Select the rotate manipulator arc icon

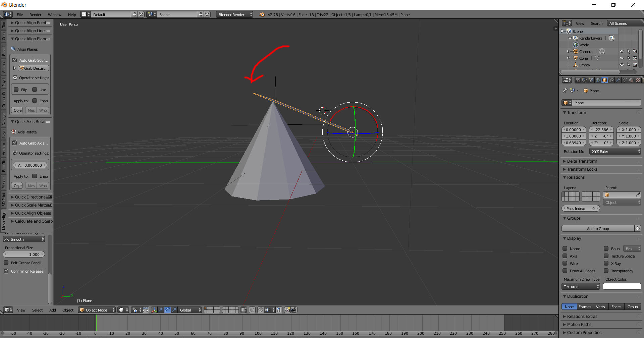(167, 310)
